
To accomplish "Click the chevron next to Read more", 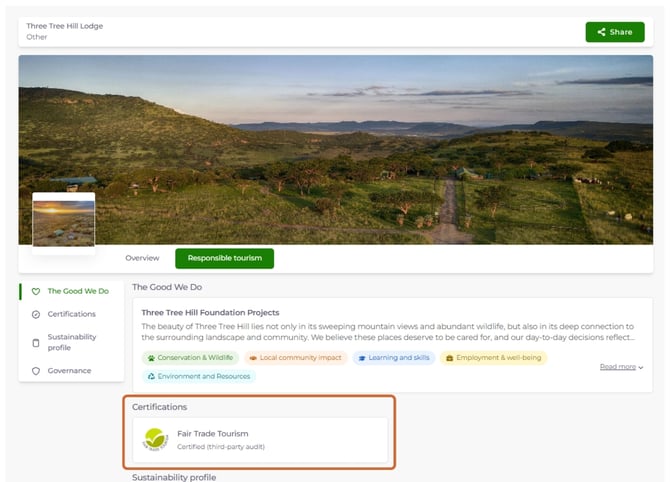I will 641,367.
